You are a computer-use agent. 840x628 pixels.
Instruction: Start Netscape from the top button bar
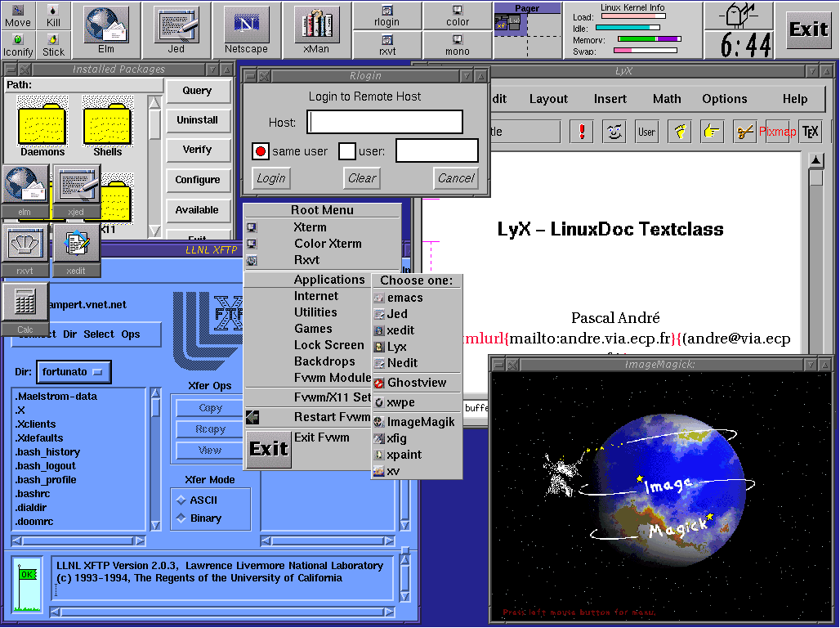click(x=247, y=29)
